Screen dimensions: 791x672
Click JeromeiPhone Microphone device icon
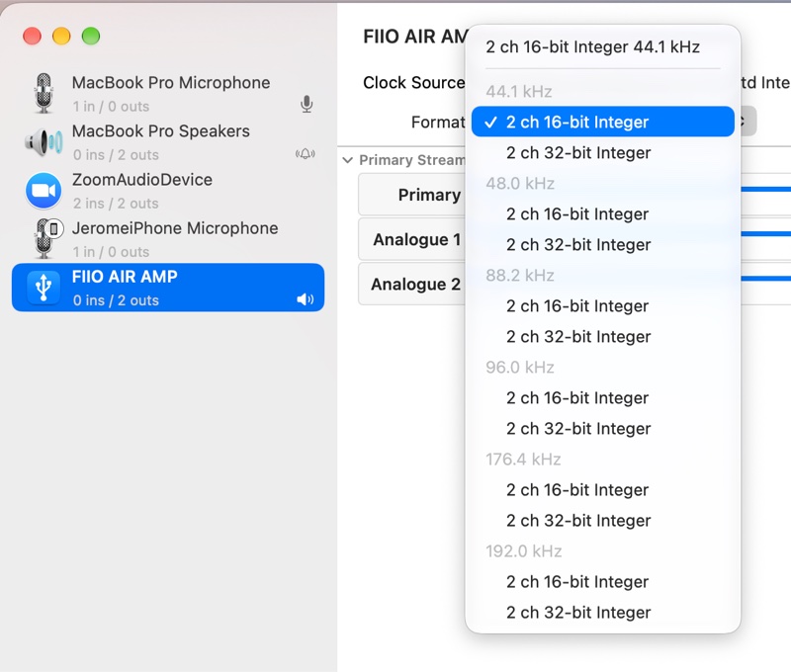47,238
